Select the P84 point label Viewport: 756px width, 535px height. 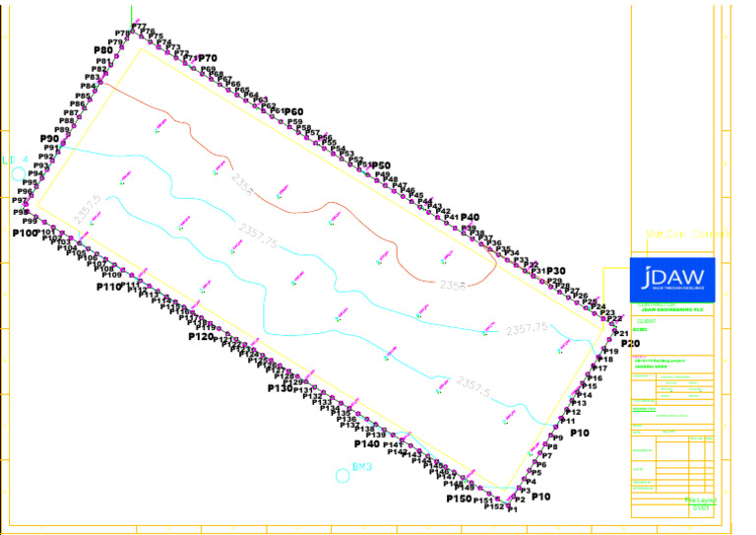pyautogui.click(x=88, y=87)
